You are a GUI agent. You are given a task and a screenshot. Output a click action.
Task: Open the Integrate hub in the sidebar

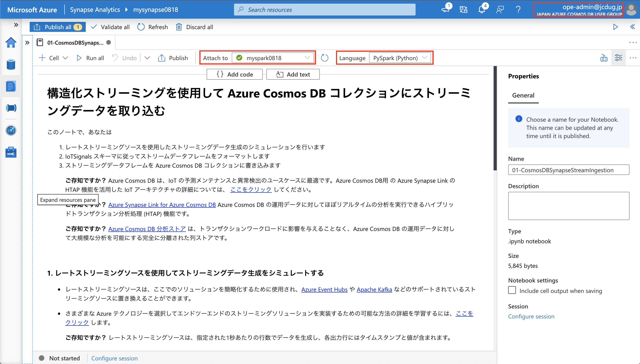(11, 108)
